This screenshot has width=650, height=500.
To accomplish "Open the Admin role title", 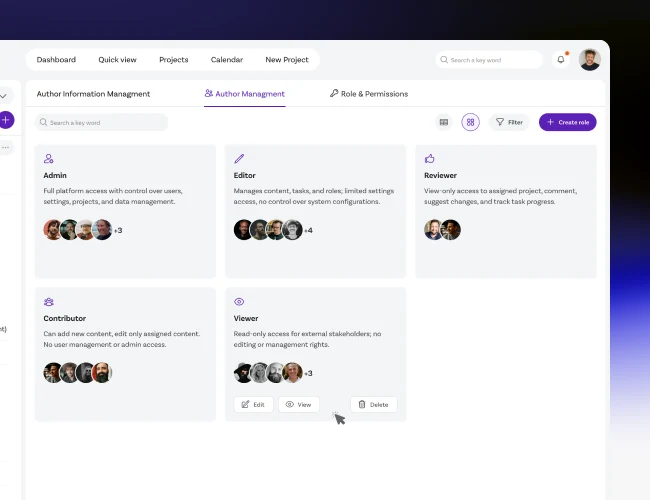I will click(55, 175).
